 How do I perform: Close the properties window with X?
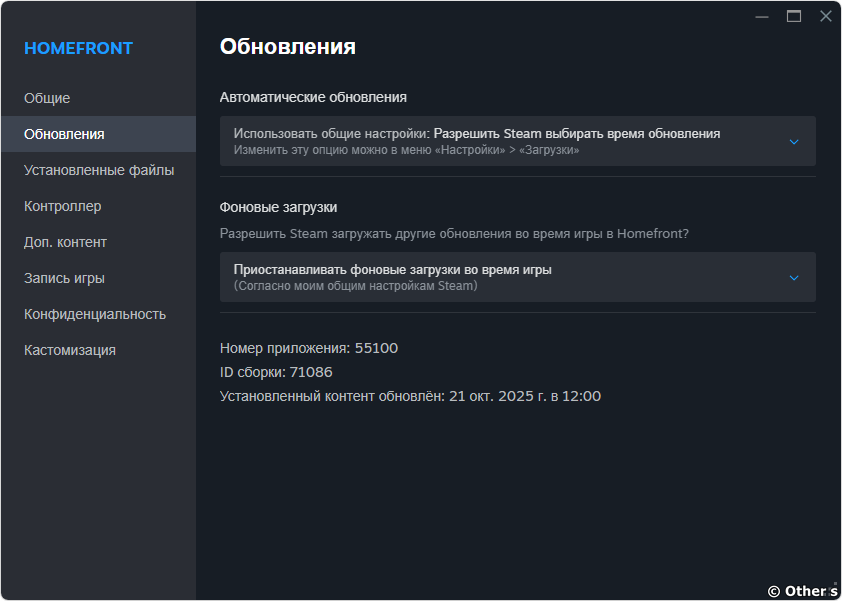(825, 16)
